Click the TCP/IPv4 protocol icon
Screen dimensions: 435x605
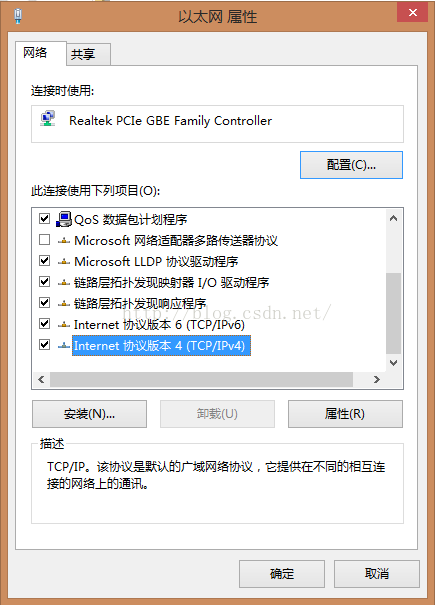pos(64,346)
